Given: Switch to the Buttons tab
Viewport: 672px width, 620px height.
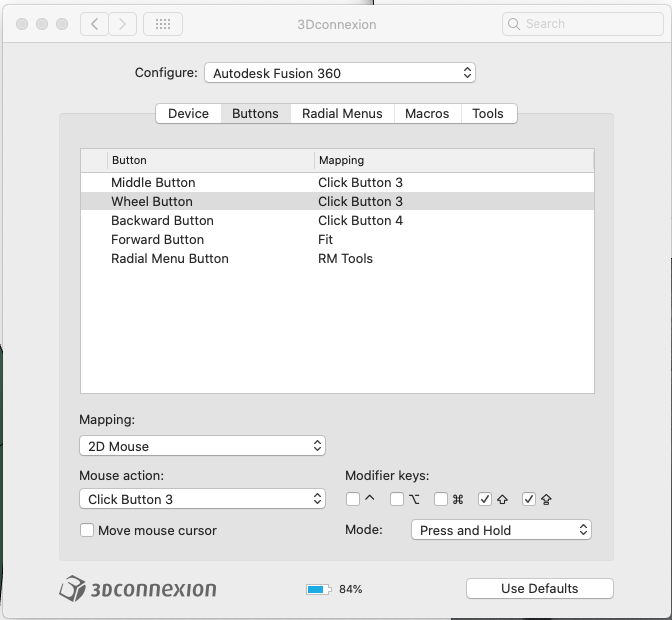Looking at the screenshot, I should (255, 114).
